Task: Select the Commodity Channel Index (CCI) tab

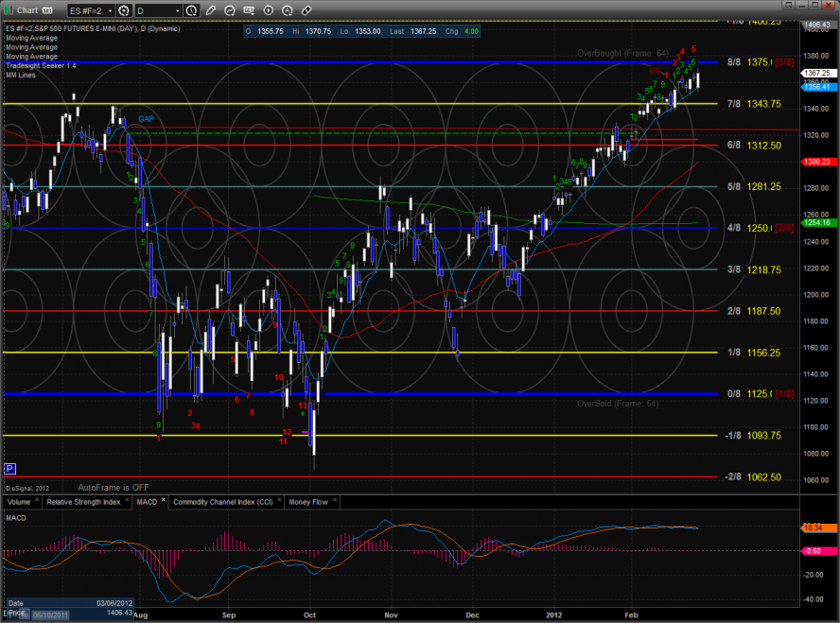Action: point(225,501)
